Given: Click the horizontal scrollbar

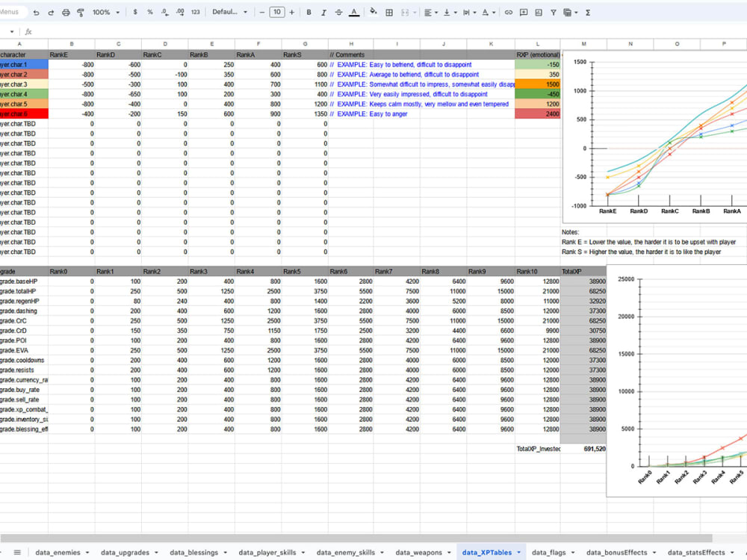Looking at the screenshot, I should point(356,538).
